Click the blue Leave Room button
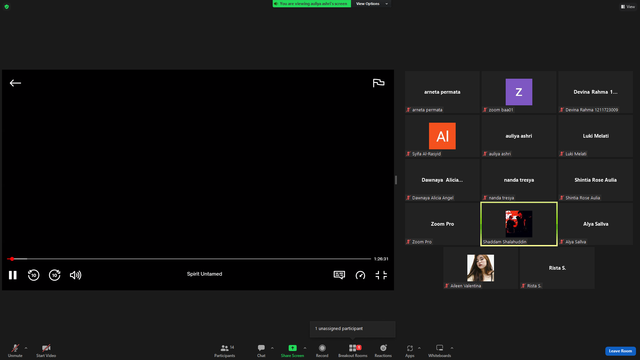This screenshot has width=640, height=360. click(620, 351)
